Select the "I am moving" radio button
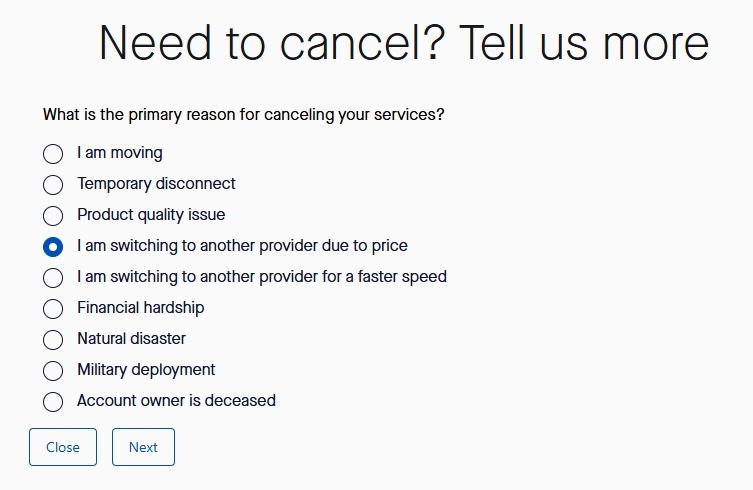 point(53,154)
